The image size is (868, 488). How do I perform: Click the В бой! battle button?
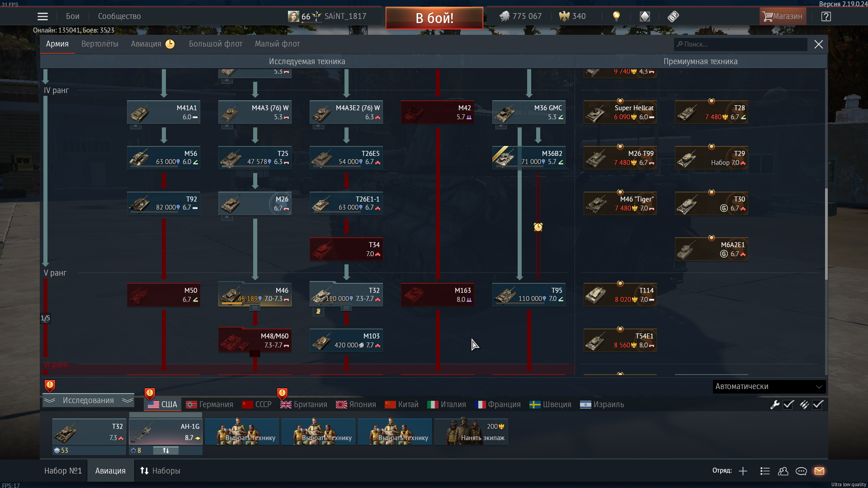tap(434, 18)
